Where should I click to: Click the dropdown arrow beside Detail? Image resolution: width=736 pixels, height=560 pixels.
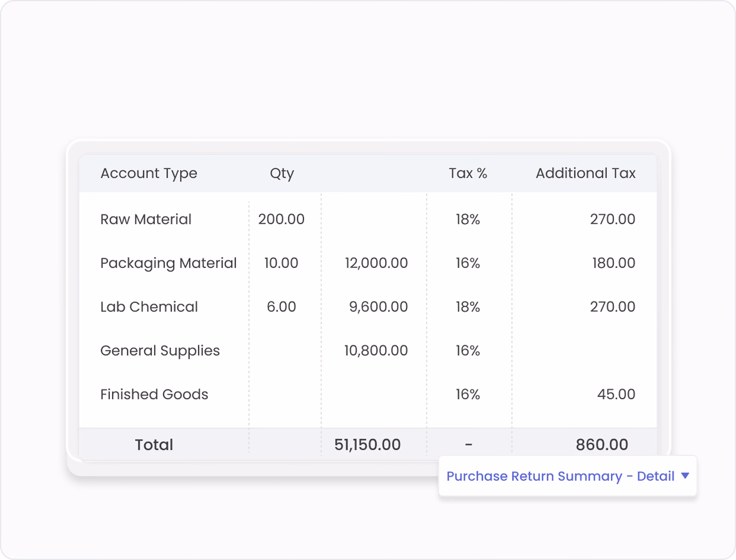pos(685,476)
